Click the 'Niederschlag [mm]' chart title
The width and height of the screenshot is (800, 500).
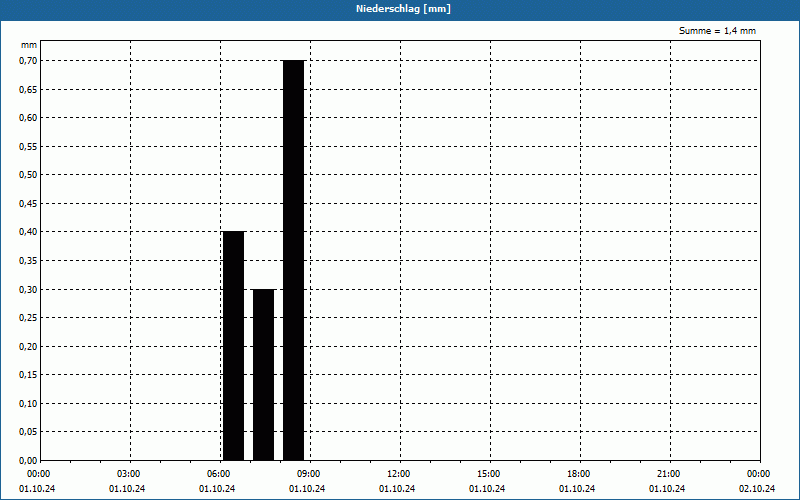pos(403,9)
